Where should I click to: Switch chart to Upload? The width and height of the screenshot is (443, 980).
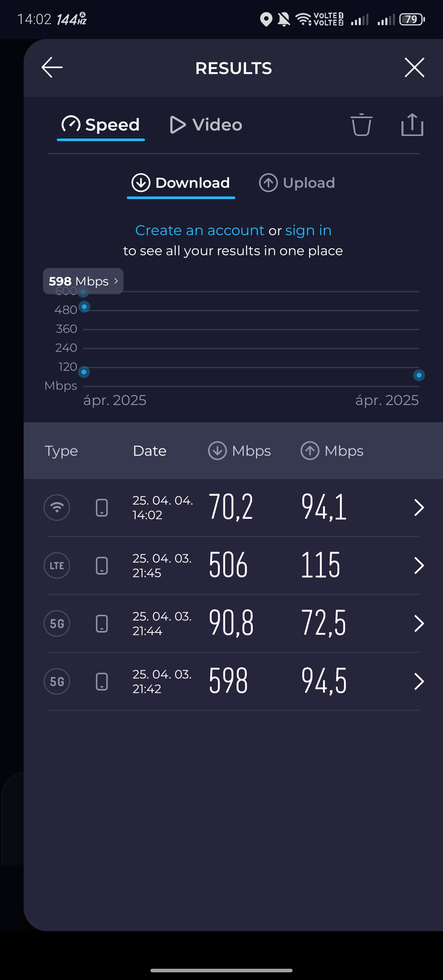(297, 183)
